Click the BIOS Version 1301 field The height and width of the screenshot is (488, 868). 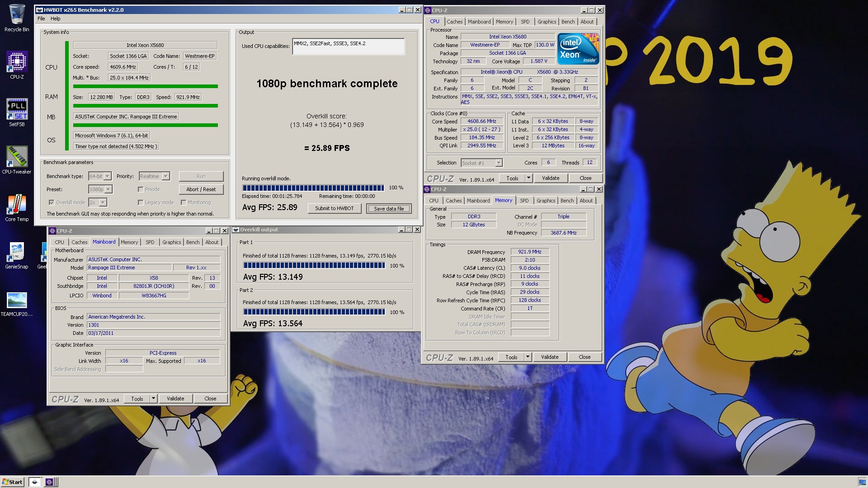[x=153, y=325]
